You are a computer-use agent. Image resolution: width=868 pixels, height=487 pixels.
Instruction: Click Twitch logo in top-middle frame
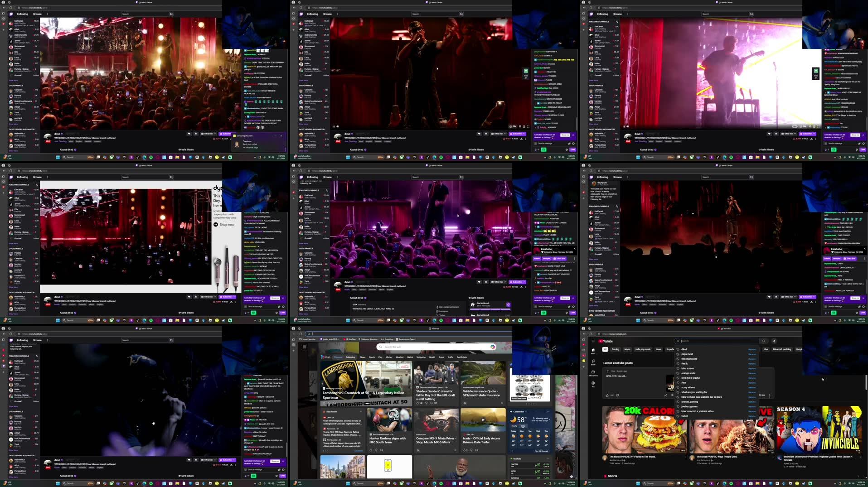click(301, 14)
